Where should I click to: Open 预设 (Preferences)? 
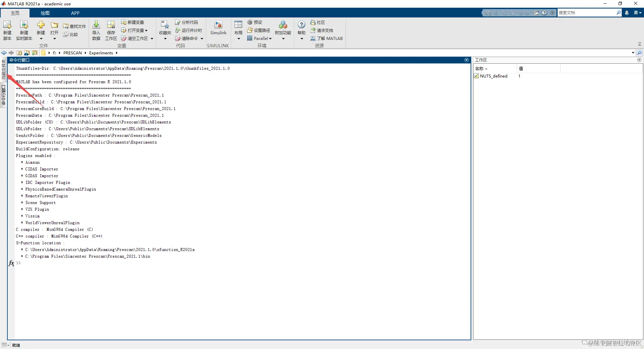point(255,22)
